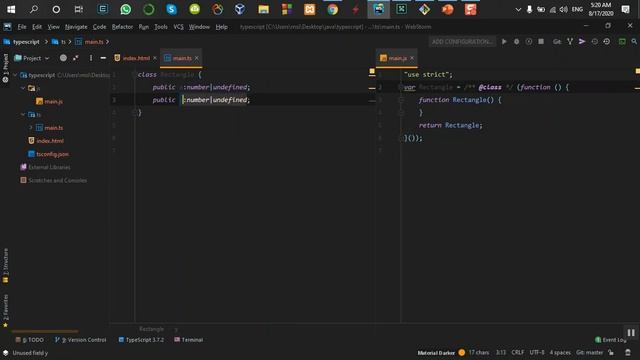Click the hector inspector icon in status bar
640x360 pixels.
(x=628, y=352)
